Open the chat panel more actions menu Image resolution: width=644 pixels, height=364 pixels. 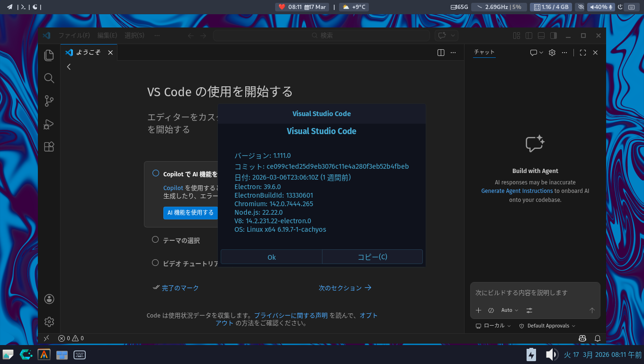click(x=564, y=53)
